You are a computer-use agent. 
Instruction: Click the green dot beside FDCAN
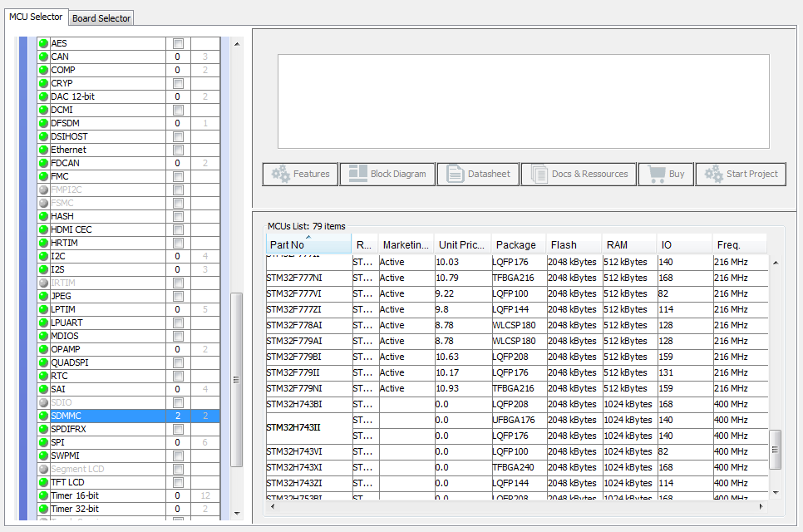43,163
